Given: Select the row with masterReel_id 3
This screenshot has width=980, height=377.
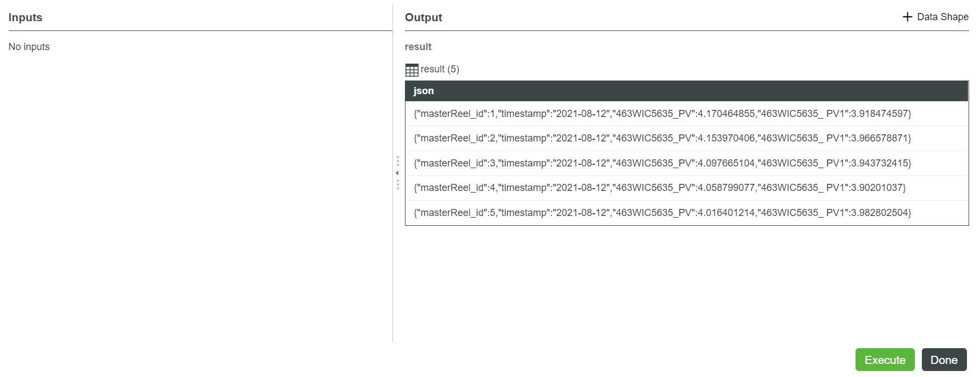Looking at the screenshot, I should point(662,163).
